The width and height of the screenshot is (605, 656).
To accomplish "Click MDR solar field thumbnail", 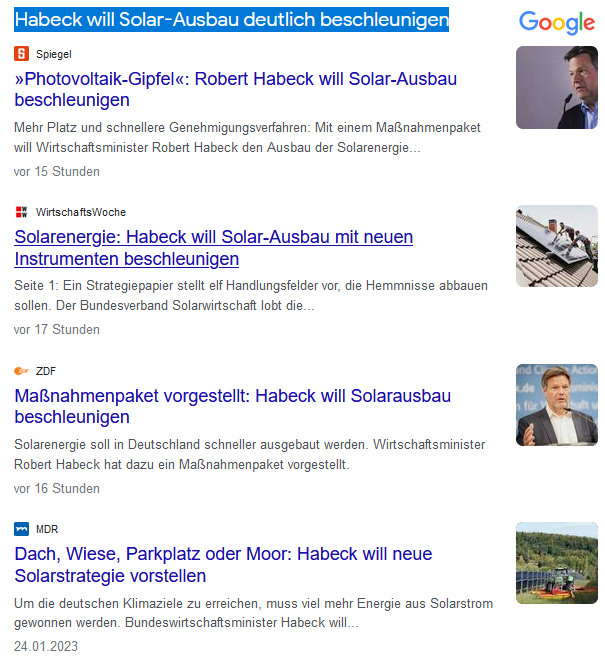I will click(x=556, y=563).
